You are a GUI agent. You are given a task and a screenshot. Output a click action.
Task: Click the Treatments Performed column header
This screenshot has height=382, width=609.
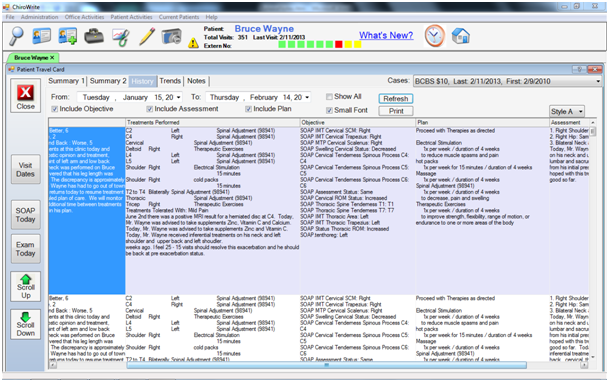tap(212, 122)
